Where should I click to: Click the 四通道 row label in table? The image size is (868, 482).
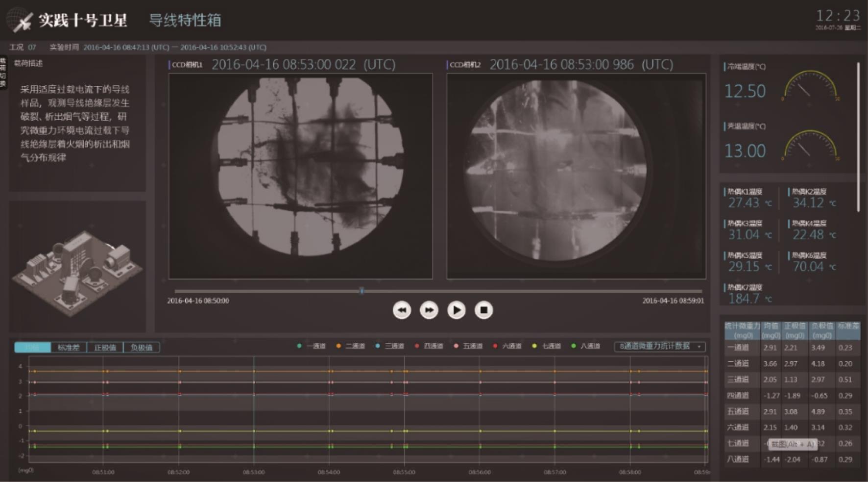pyautogui.click(x=738, y=395)
